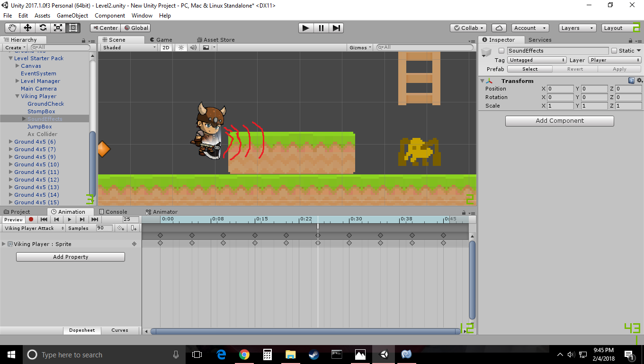Click keyframe diamond beside Viking Player Sprite
Image resolution: width=644 pixels, height=364 pixels.
[134, 244]
